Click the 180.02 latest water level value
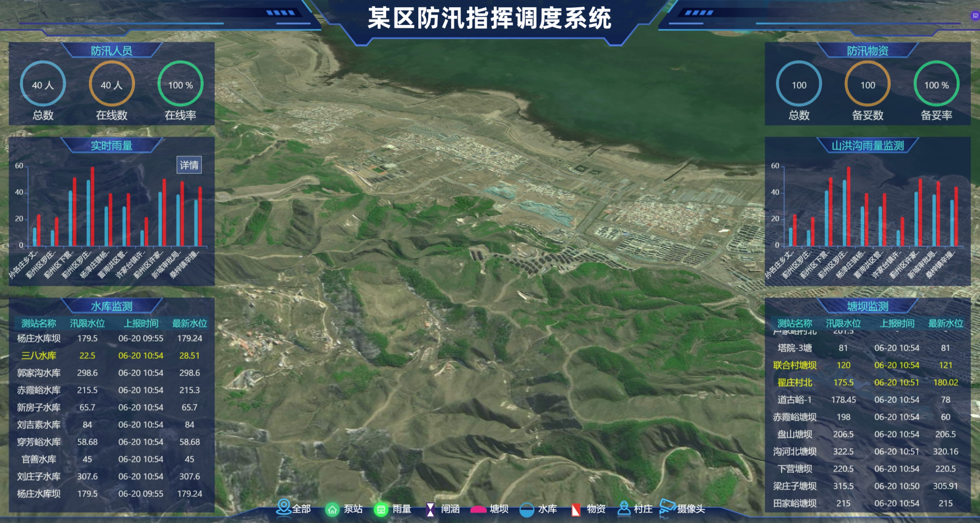 (x=946, y=382)
